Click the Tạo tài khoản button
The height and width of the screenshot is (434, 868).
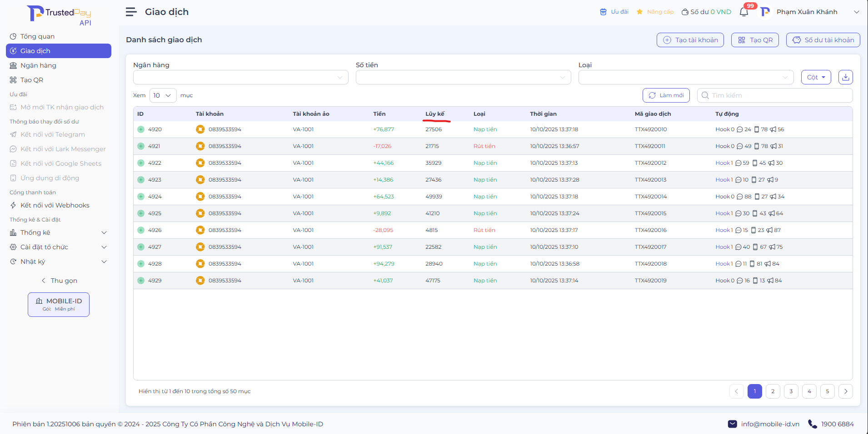(690, 40)
